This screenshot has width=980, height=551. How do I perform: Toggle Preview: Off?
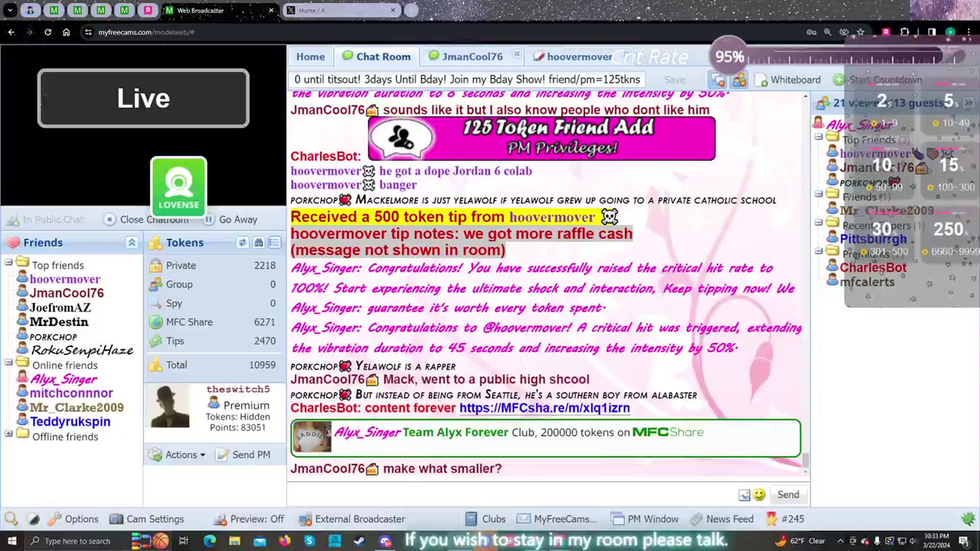tap(249, 519)
